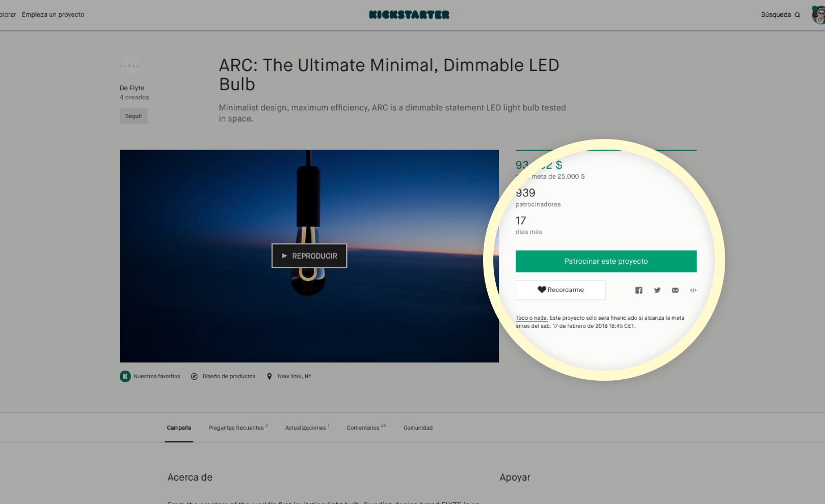Click the Kickstarter logo
This screenshot has width=825, height=504.
409,15
